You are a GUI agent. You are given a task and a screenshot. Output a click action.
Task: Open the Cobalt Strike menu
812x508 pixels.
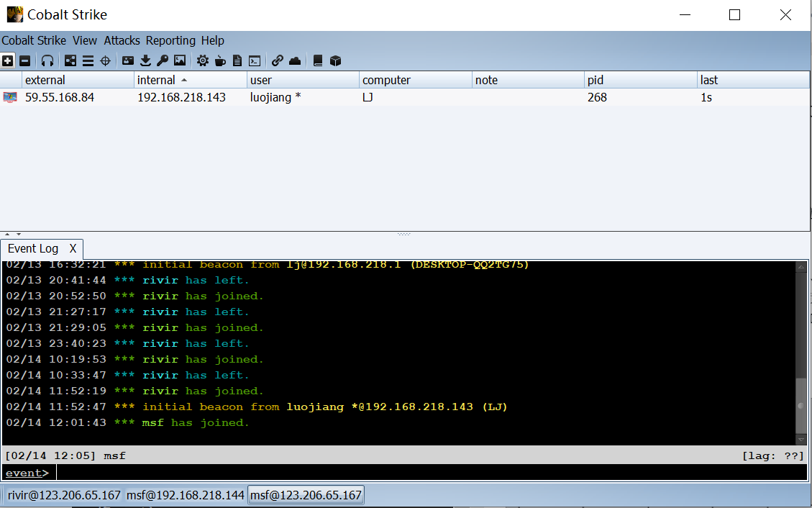coord(34,40)
